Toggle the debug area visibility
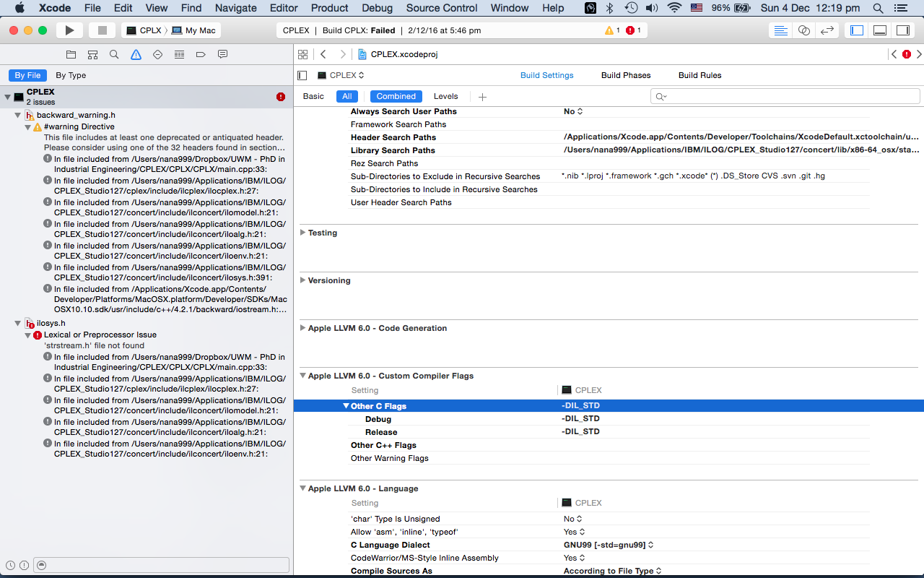The width and height of the screenshot is (924, 578). click(x=880, y=30)
